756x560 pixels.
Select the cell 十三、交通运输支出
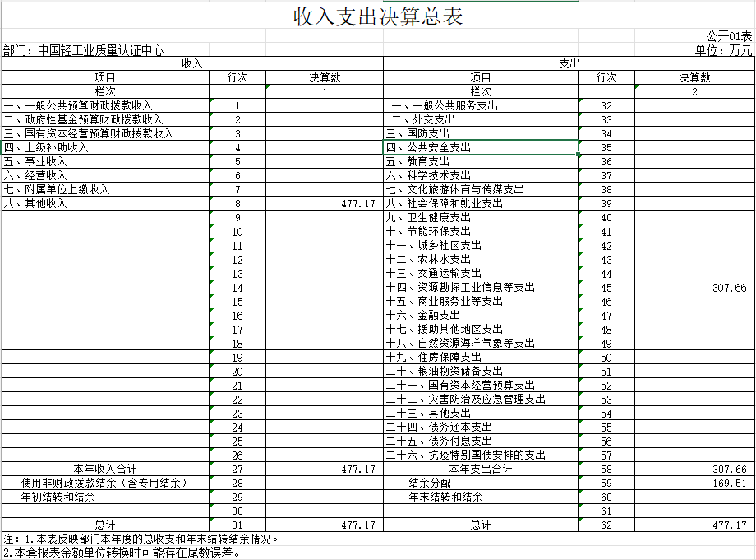click(481, 274)
